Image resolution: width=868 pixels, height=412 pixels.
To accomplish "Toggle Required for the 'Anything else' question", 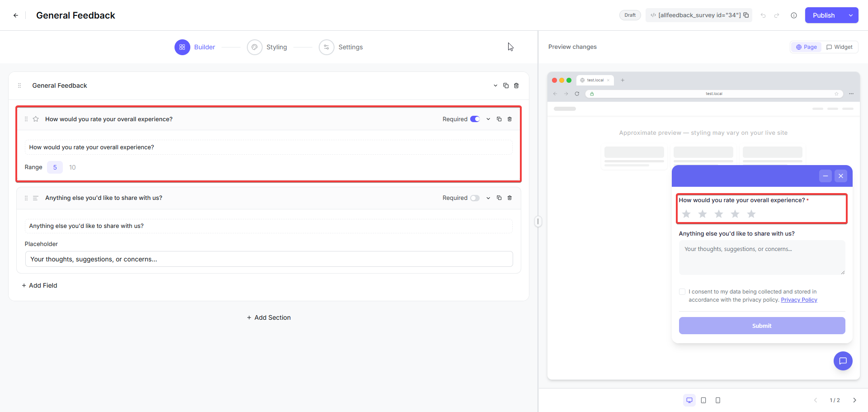I will coord(475,198).
